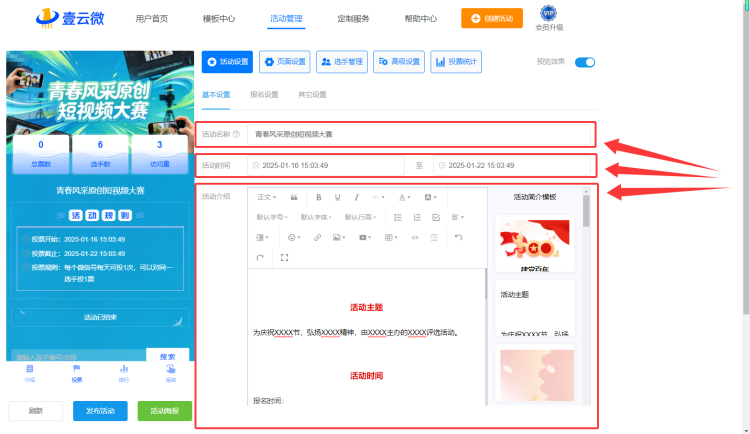Open the 高级设置 section
The height and width of the screenshot is (434, 750).
399,62
